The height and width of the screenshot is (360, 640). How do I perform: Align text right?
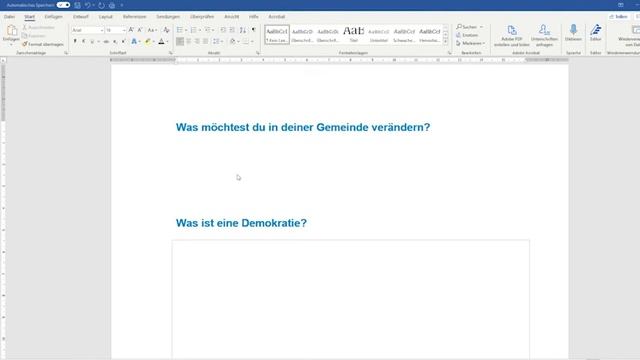tap(197, 41)
